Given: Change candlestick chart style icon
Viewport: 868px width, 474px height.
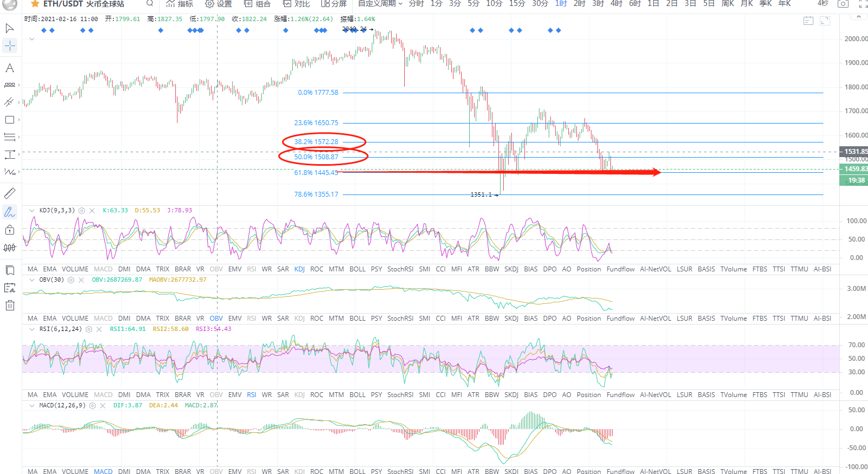Looking at the screenshot, I should point(10,248).
